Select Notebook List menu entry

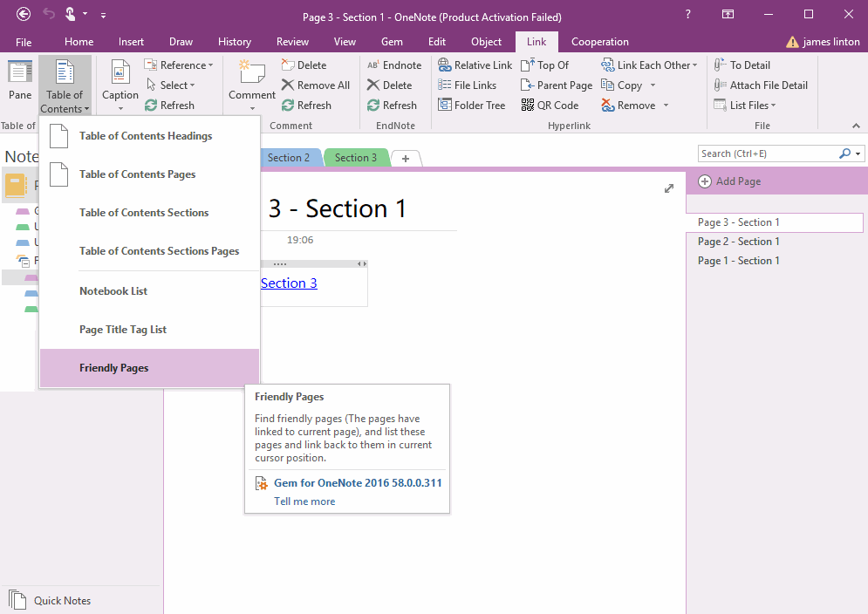coord(149,291)
